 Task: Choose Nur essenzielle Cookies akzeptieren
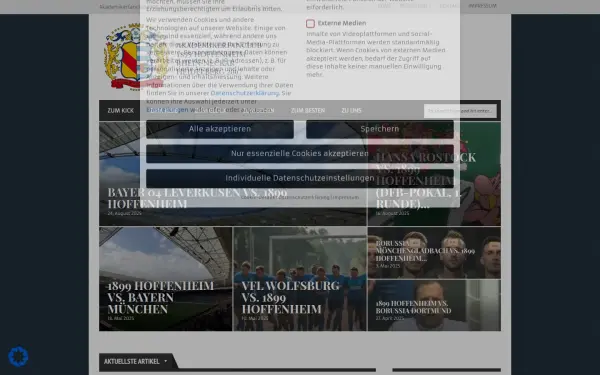300,153
